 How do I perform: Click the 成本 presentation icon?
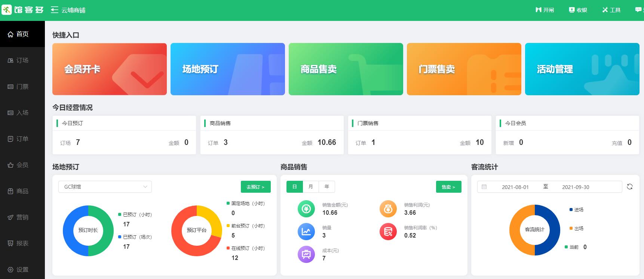pyautogui.click(x=306, y=254)
